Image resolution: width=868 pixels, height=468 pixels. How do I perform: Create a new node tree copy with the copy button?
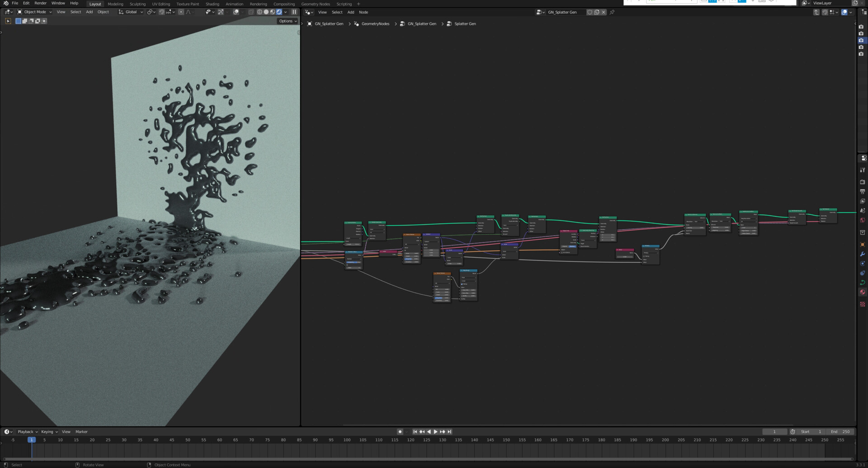pyautogui.click(x=597, y=12)
